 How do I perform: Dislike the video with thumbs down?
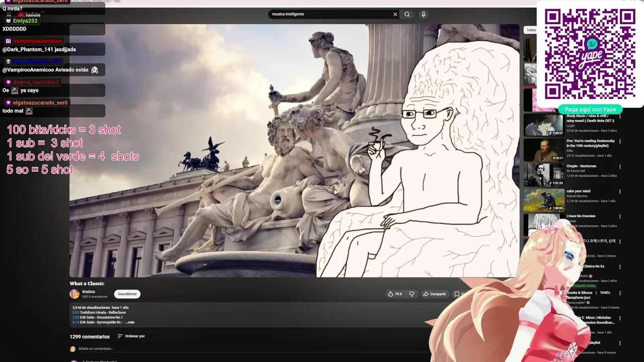pos(412,294)
